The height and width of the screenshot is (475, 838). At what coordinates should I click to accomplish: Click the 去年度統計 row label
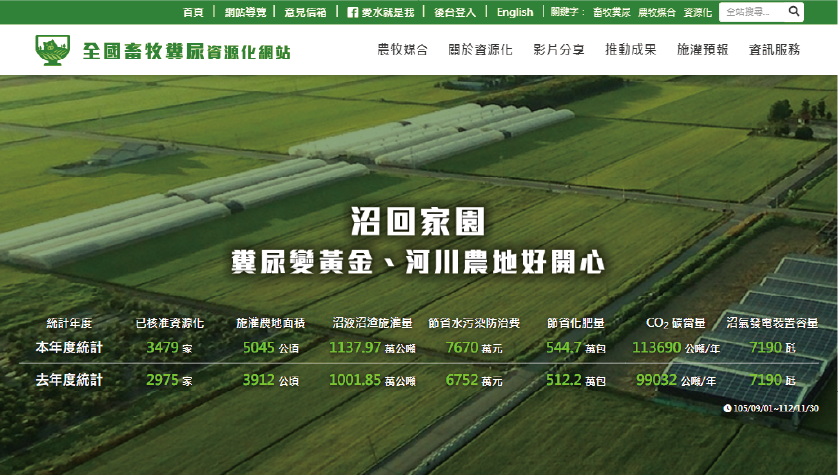click(69, 380)
